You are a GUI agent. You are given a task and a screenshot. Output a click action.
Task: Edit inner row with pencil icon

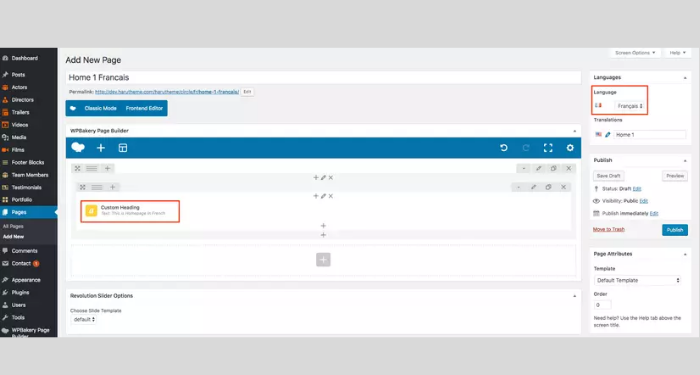pyautogui.click(x=533, y=187)
